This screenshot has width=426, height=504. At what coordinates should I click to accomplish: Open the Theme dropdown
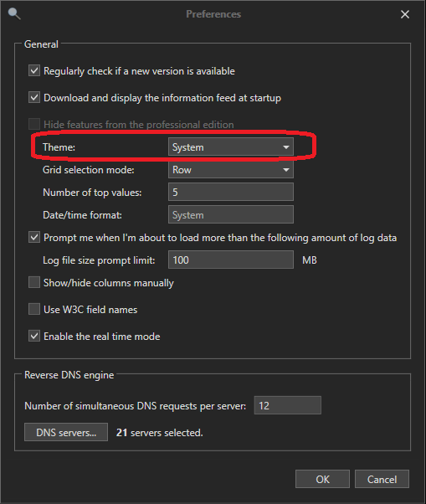click(231, 147)
